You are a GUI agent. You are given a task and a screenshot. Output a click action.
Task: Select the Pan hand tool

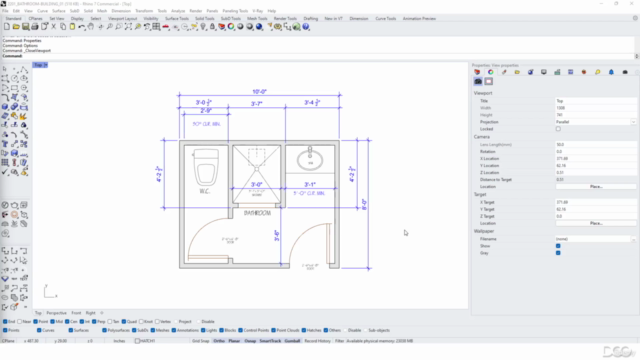click(91, 27)
